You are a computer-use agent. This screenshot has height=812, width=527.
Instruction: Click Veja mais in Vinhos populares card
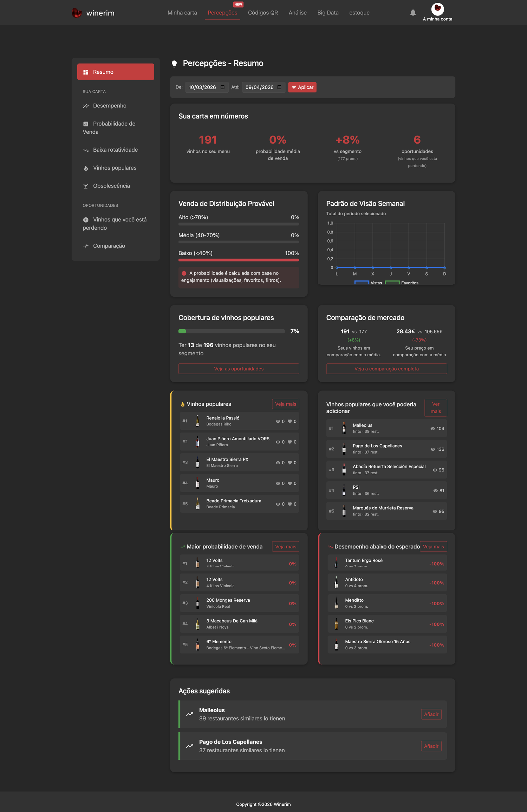[x=286, y=404]
